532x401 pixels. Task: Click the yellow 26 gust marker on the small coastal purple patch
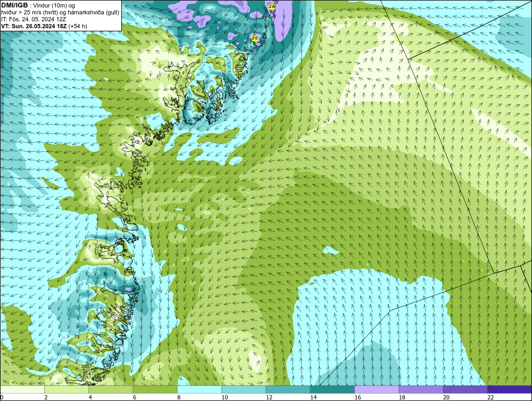[255, 38]
